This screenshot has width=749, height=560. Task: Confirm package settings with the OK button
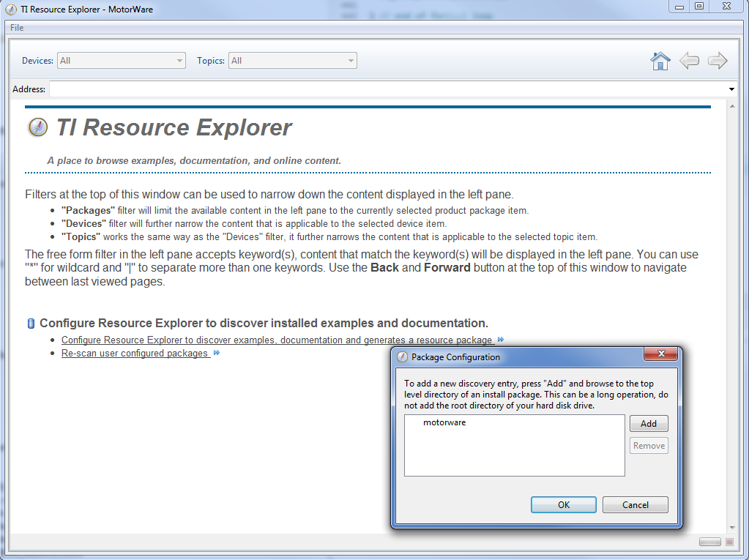pos(563,504)
